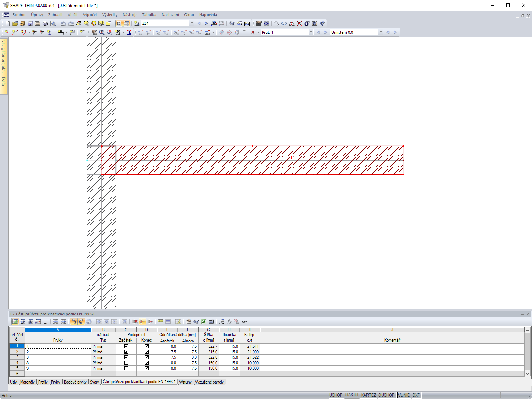
Task: Open the fx formula editor icon
Action: click(229, 322)
